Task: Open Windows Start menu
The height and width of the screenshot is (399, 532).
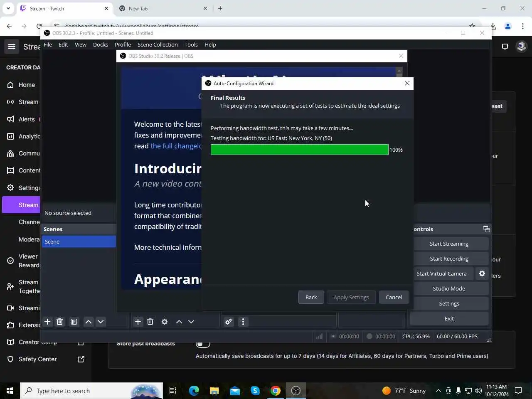Action: click(10, 391)
